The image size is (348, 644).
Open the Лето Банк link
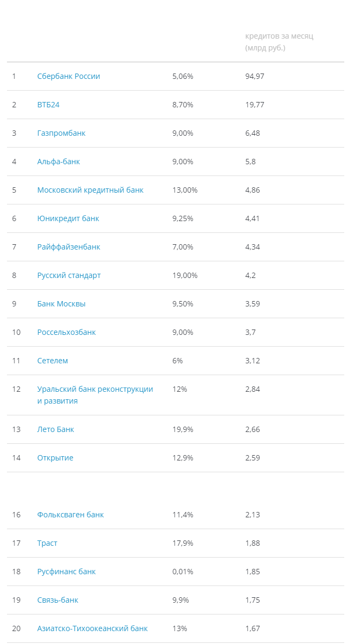pos(56,429)
